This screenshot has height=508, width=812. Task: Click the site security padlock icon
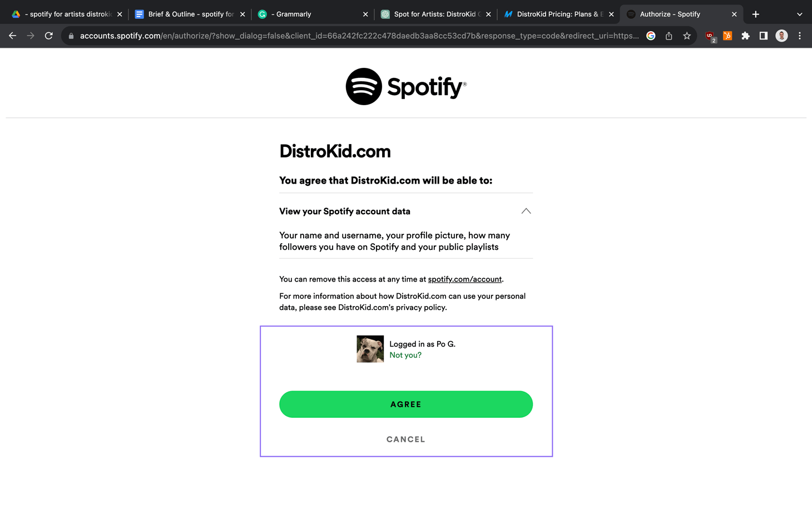pos(70,36)
